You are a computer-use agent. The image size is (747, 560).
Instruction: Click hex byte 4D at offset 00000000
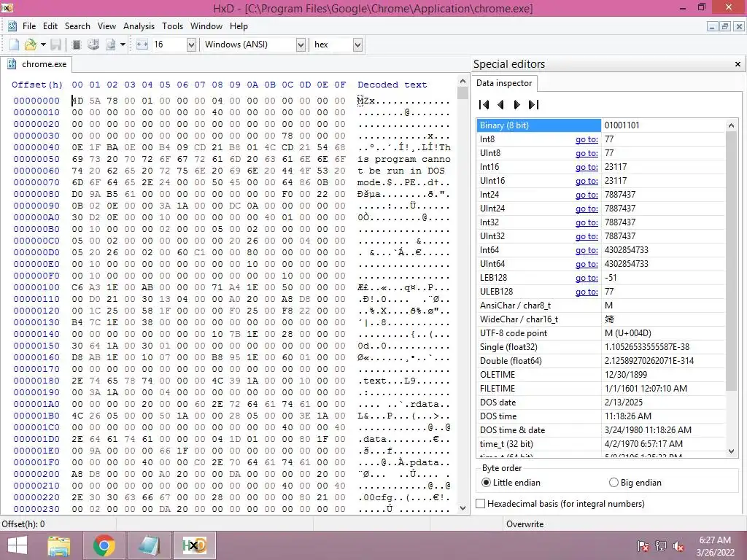point(77,101)
